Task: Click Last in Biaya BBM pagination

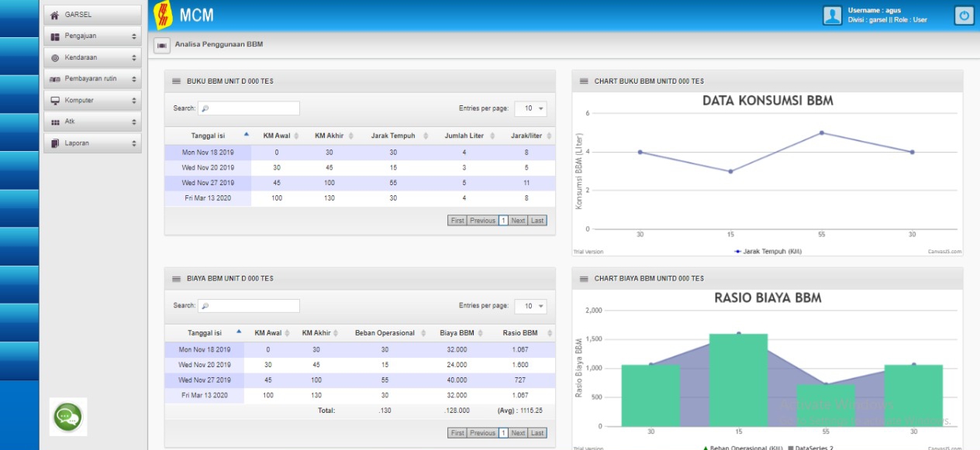Action: tap(537, 433)
